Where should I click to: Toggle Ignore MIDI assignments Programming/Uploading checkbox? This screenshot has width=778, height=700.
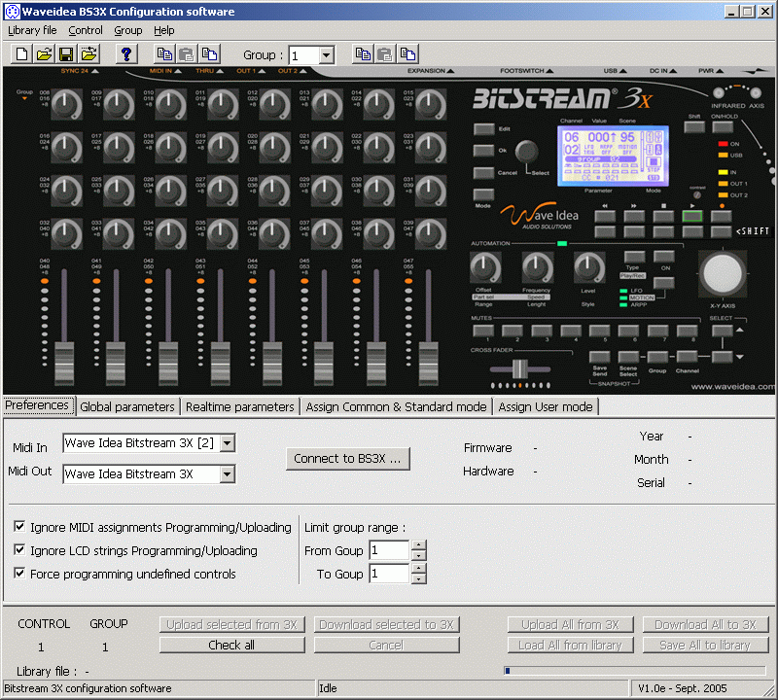pos(19,526)
